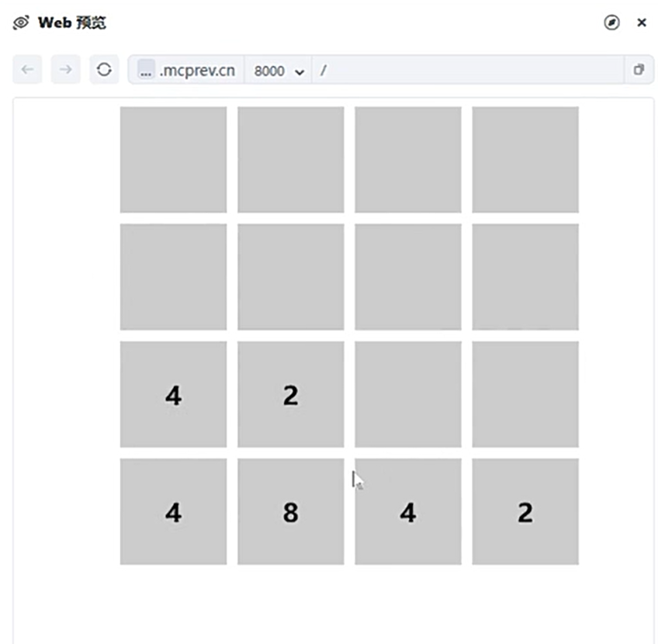Open preview in external browser compass icon
Viewport: 658px width, 644px height.
tap(611, 23)
